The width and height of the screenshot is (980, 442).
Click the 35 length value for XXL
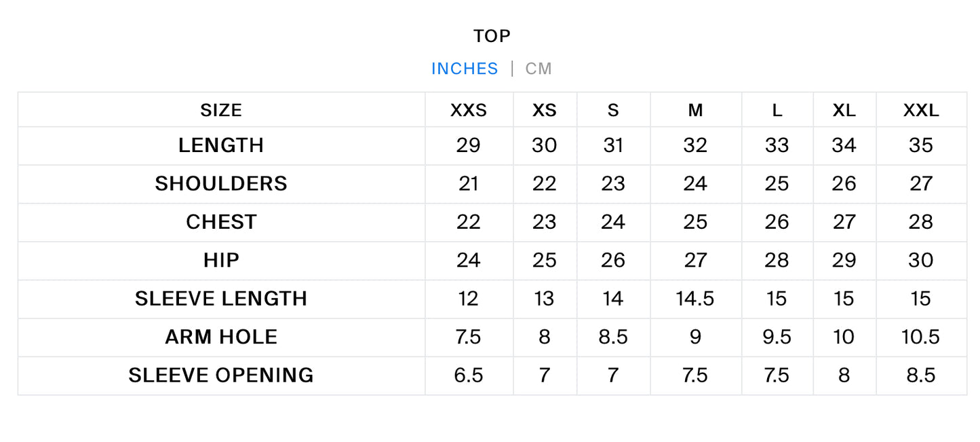pos(921,145)
